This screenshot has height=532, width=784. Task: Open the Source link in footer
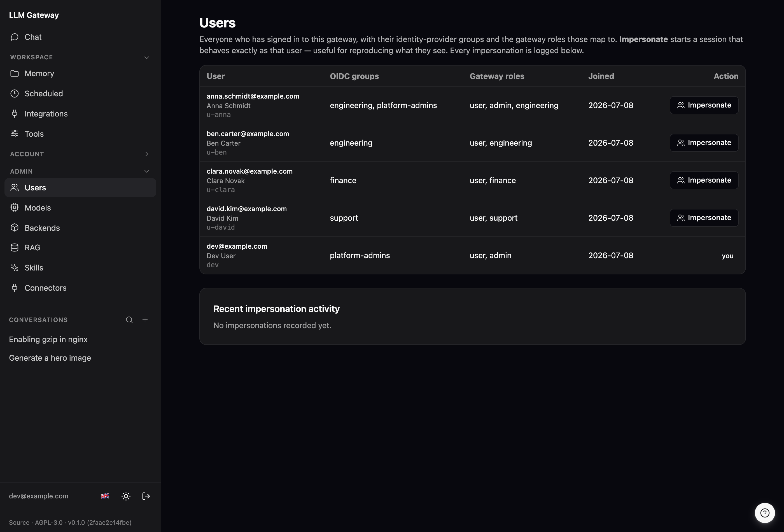(x=19, y=522)
